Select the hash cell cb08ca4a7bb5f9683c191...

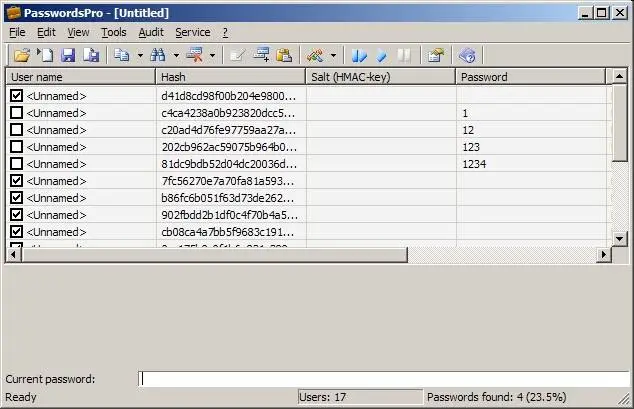[x=231, y=232]
